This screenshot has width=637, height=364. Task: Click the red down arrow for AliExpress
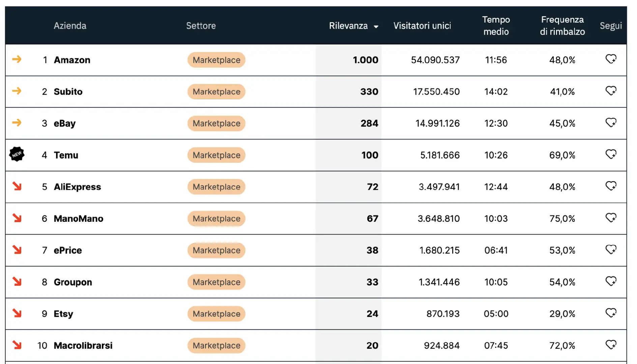click(x=17, y=186)
